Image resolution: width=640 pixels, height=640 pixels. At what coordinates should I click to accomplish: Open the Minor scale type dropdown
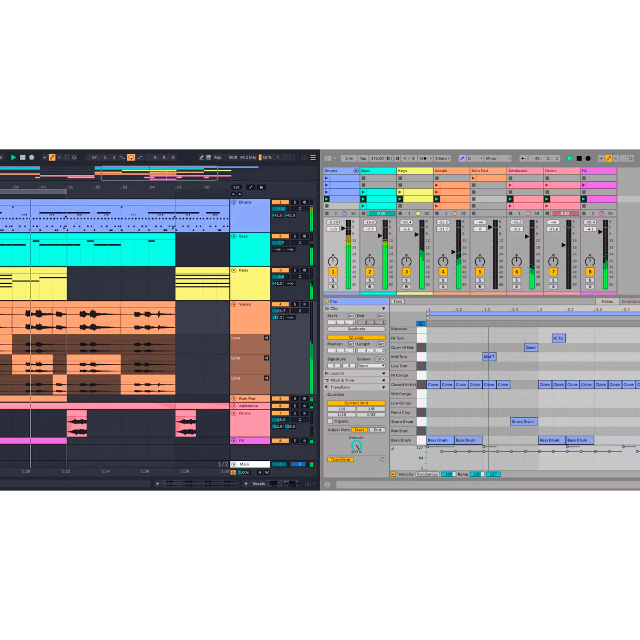point(498,158)
